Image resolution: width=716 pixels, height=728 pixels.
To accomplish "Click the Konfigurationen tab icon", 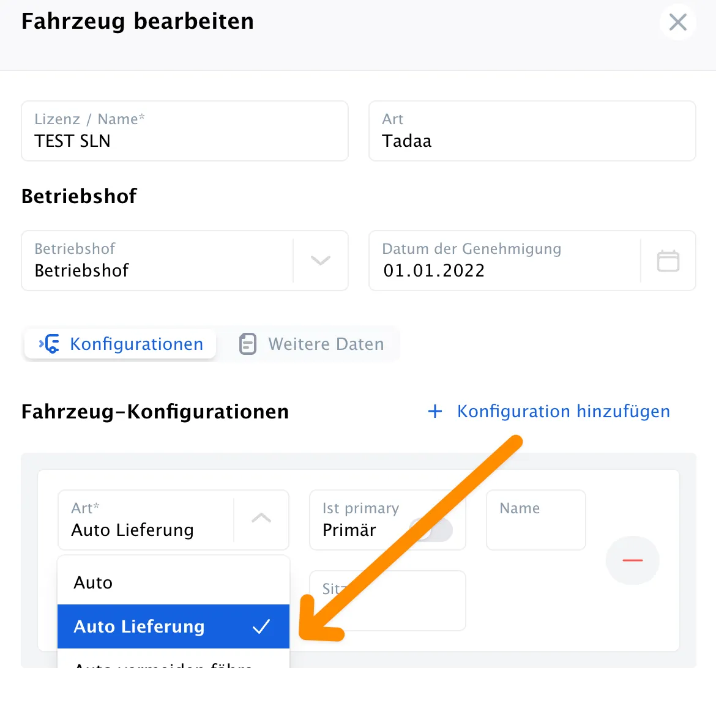I will (x=49, y=344).
